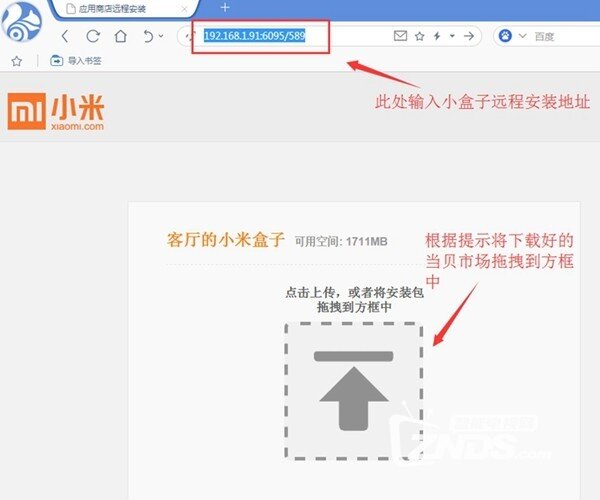Image resolution: width=600 pixels, height=500 pixels.
Task: Expand the undo history dropdown arrow
Action: pyautogui.click(x=161, y=36)
